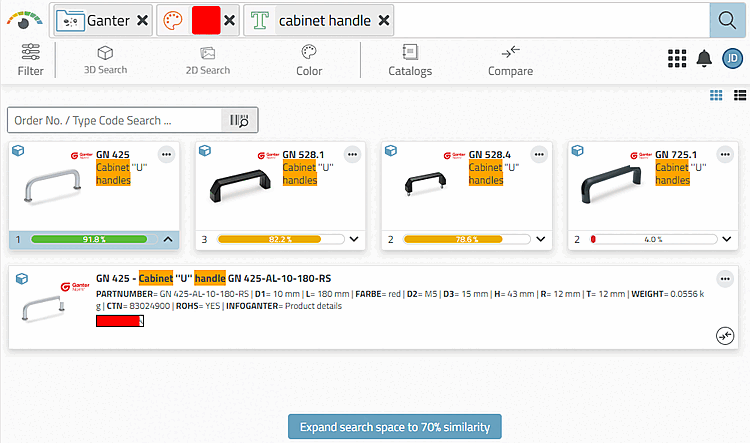Click the 91.8% similarity bar
750x443 pixels.
tap(94, 239)
